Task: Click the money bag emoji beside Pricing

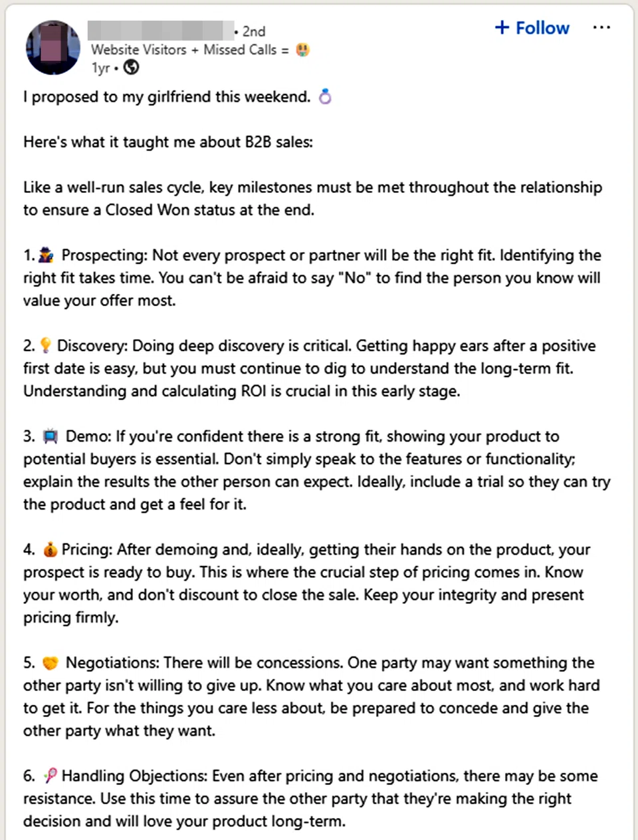Action: (x=50, y=550)
